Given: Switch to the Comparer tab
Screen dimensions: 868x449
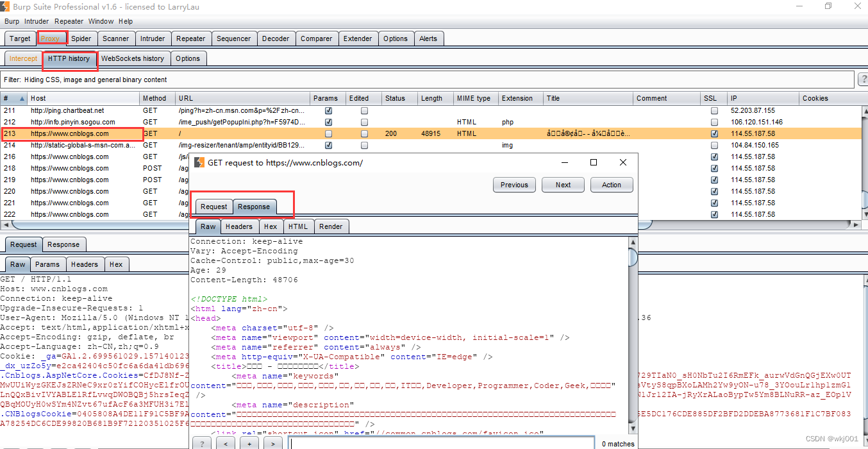Looking at the screenshot, I should coord(317,38).
